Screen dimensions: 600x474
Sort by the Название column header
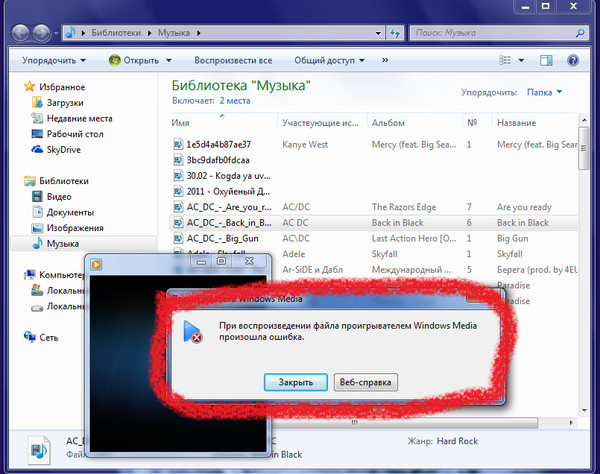(x=536, y=123)
